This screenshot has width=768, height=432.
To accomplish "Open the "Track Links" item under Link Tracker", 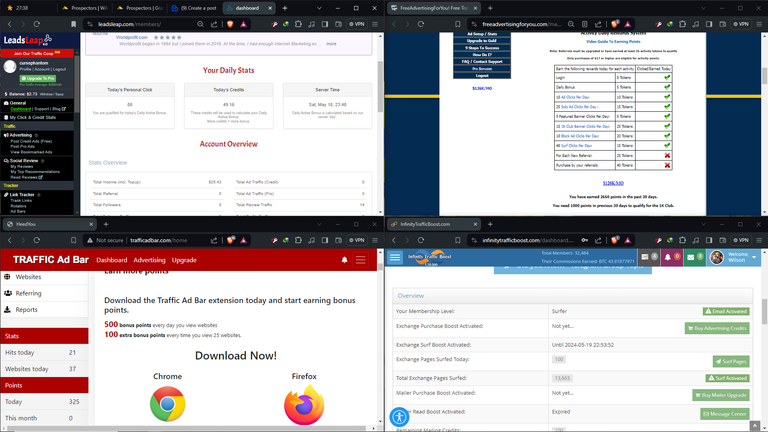I will click(21, 200).
